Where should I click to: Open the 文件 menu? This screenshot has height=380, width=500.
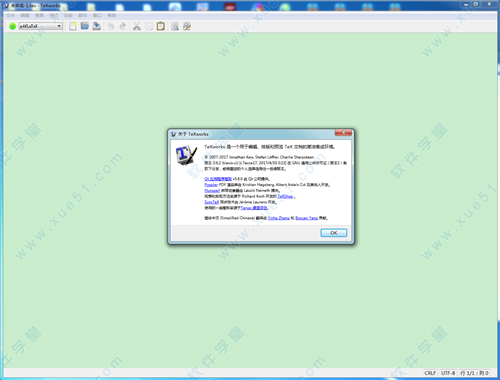pyautogui.click(x=10, y=15)
